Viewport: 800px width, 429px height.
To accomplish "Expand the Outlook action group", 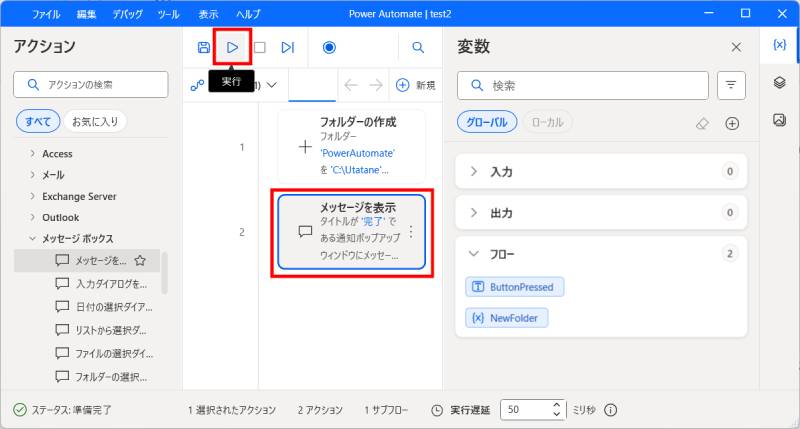I will coord(61,217).
